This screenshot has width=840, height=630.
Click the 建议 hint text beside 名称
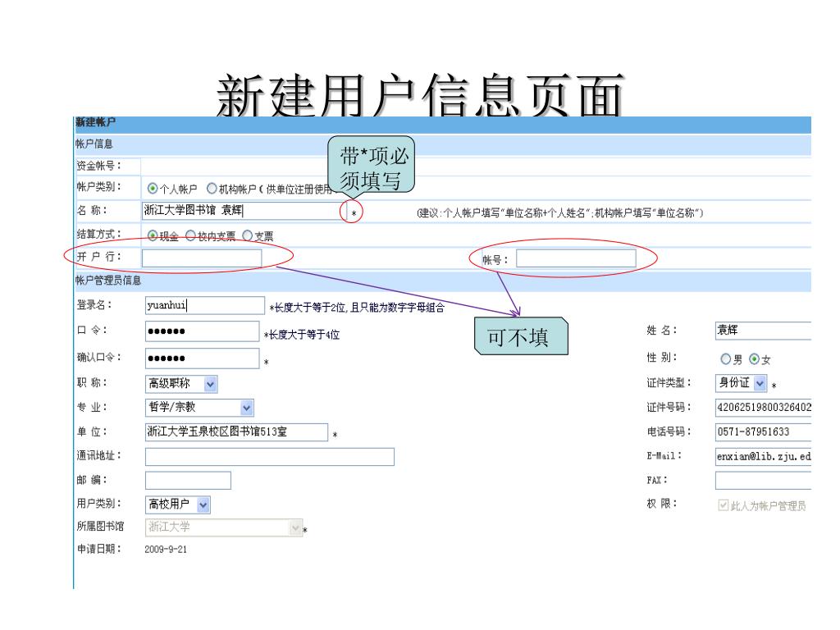point(560,213)
